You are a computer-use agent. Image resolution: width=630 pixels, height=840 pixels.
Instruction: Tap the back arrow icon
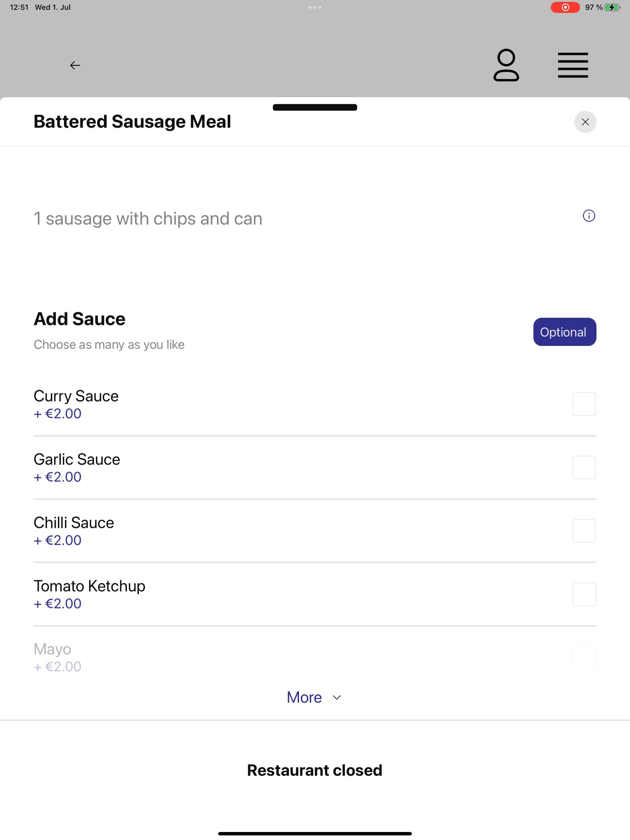pos(75,65)
